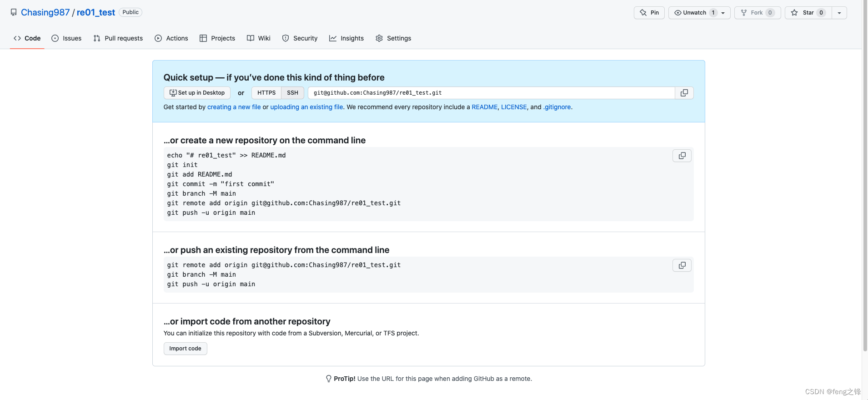Screen dimensions: 868x400
Task: Pin this repository
Action: point(649,13)
